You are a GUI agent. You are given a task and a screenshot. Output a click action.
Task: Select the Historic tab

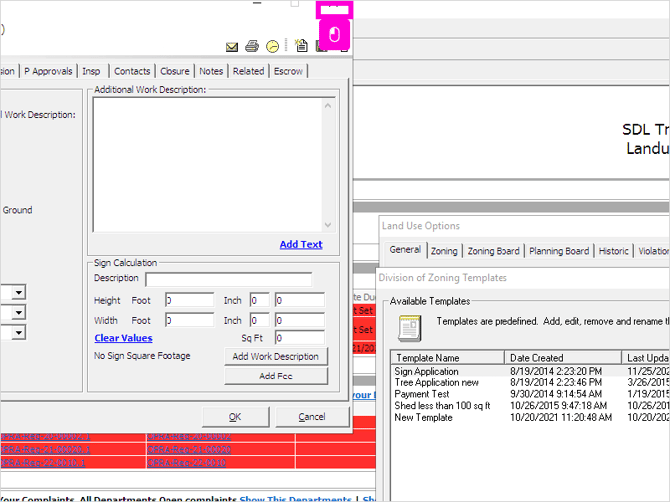[614, 251]
